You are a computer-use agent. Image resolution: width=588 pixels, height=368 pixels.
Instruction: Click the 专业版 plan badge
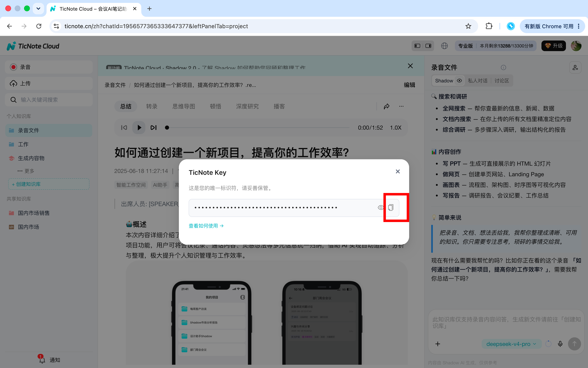coord(465,46)
